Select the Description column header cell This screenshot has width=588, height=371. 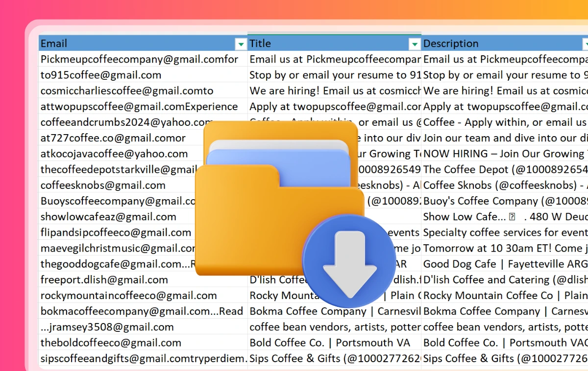(x=505, y=43)
